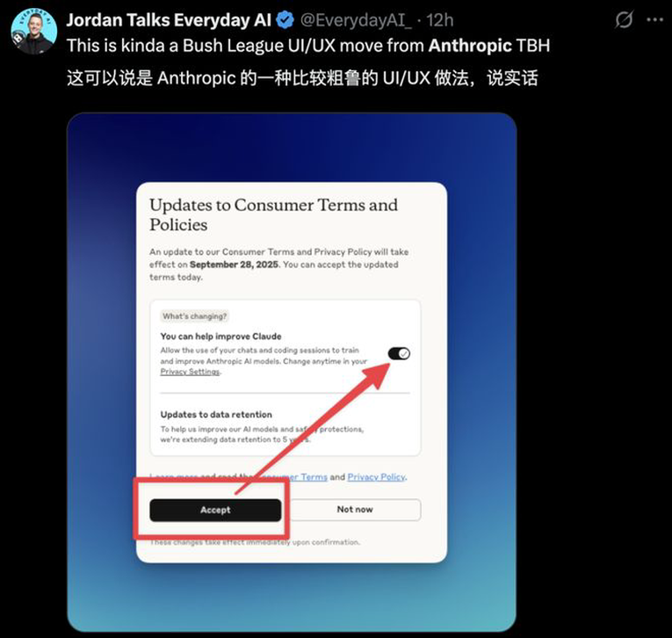672x638 pixels.
Task: Click the You can help improve Claude heading
Action: click(221, 337)
